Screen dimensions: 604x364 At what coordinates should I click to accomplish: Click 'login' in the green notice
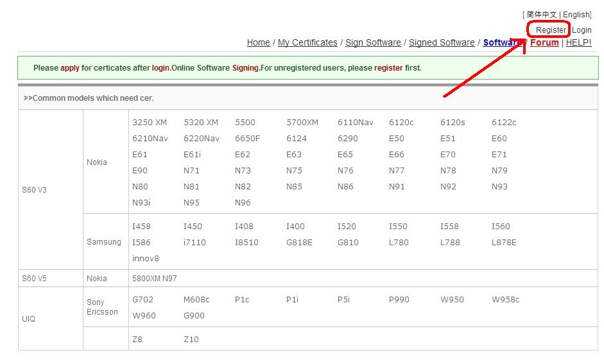(x=160, y=68)
